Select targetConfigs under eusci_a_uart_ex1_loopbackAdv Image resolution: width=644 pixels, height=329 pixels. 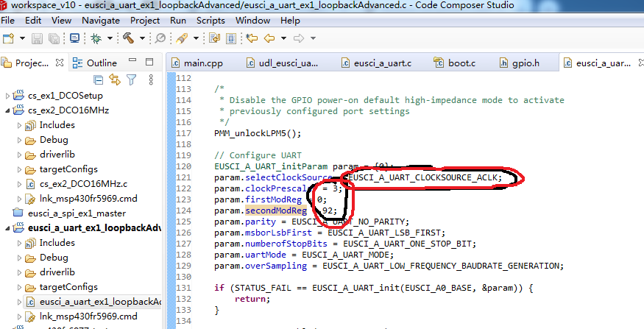[x=68, y=287]
